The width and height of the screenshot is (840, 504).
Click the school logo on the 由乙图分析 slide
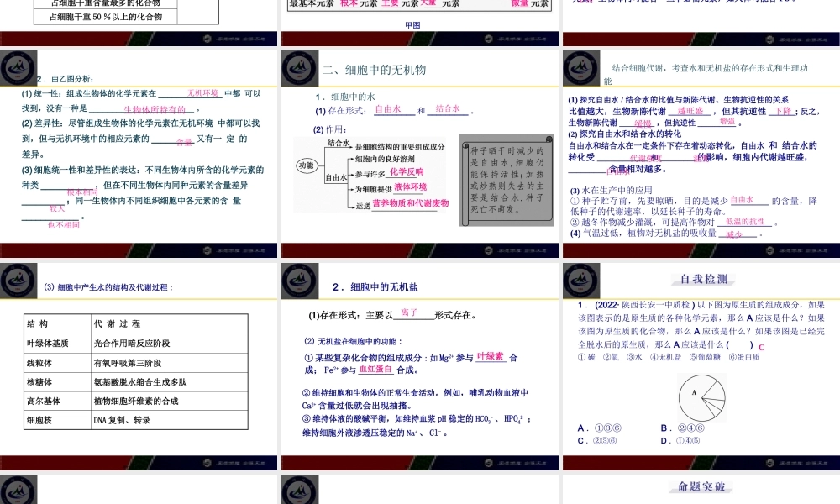(18, 68)
